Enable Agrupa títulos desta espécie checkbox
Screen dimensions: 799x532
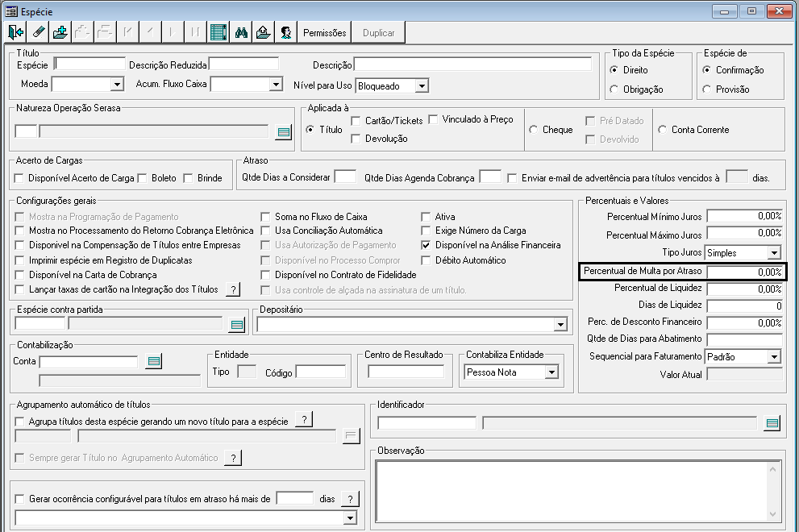(x=19, y=422)
